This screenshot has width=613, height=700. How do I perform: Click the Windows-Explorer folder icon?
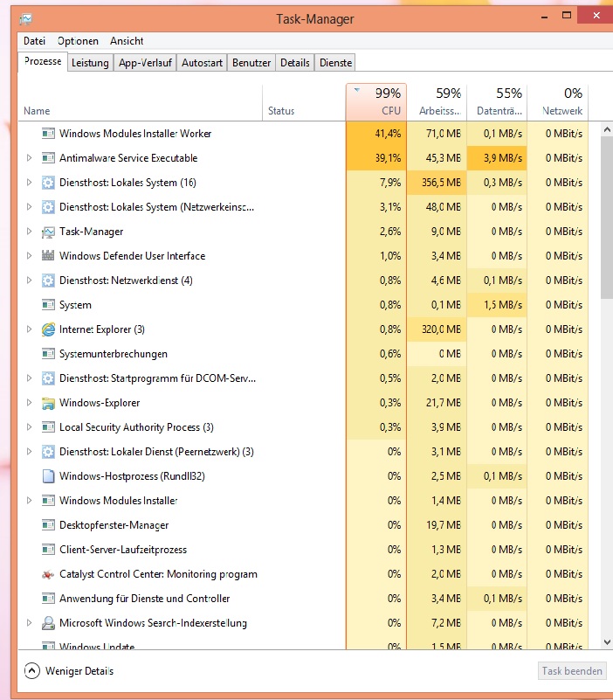48,403
